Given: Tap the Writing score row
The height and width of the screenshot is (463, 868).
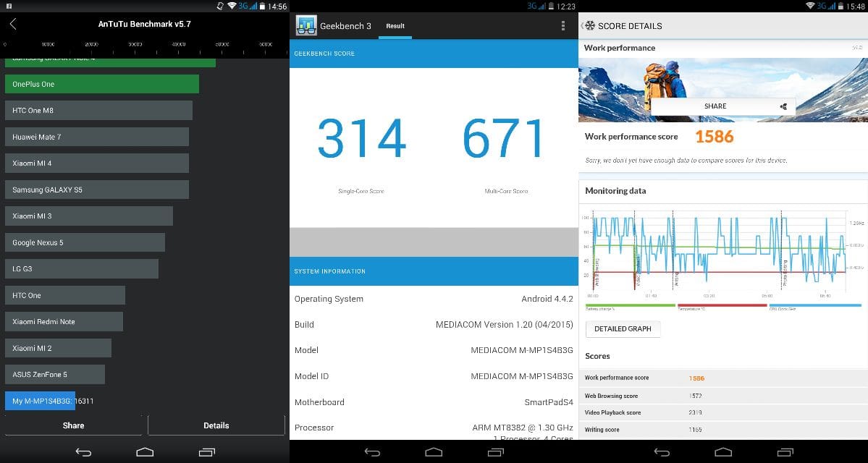Looking at the screenshot, I should click(723, 430).
